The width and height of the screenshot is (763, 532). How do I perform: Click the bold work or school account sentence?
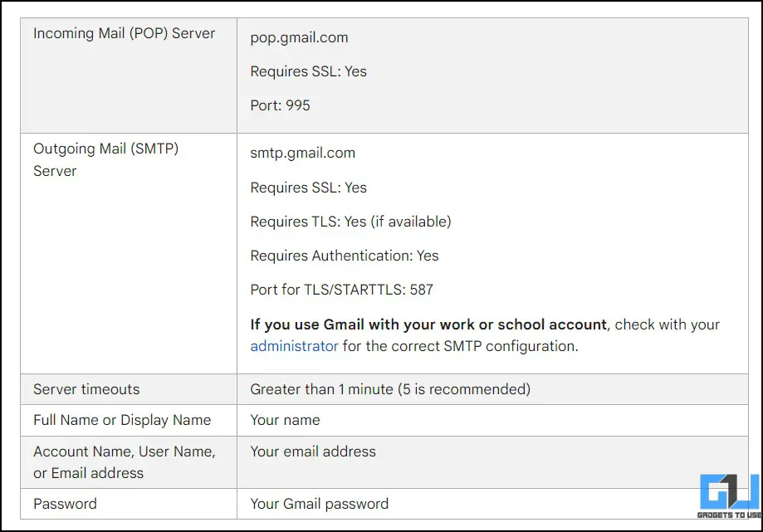tap(428, 325)
